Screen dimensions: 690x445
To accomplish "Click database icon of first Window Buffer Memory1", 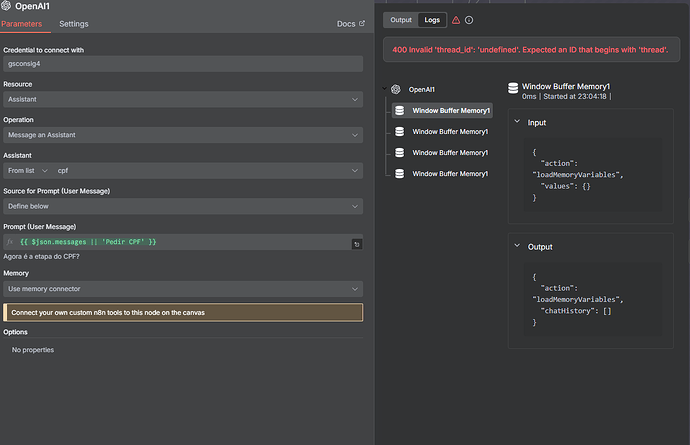I will [400, 110].
